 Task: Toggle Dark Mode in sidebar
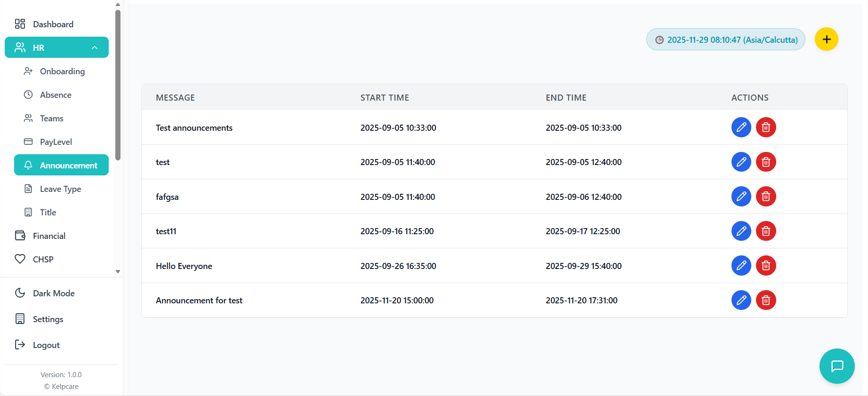pos(54,293)
